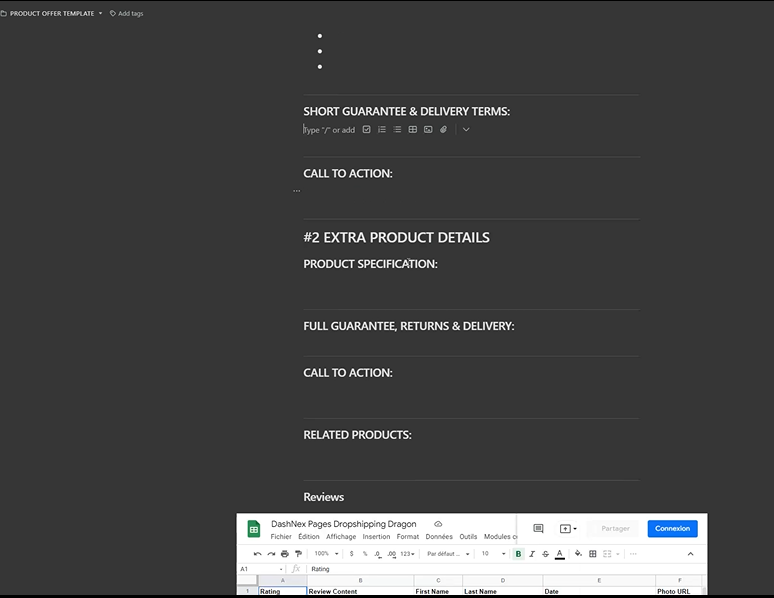774x598 pixels.
Task: Click the PRODUCT SPECIFICATION heading
Action: pyautogui.click(x=371, y=264)
